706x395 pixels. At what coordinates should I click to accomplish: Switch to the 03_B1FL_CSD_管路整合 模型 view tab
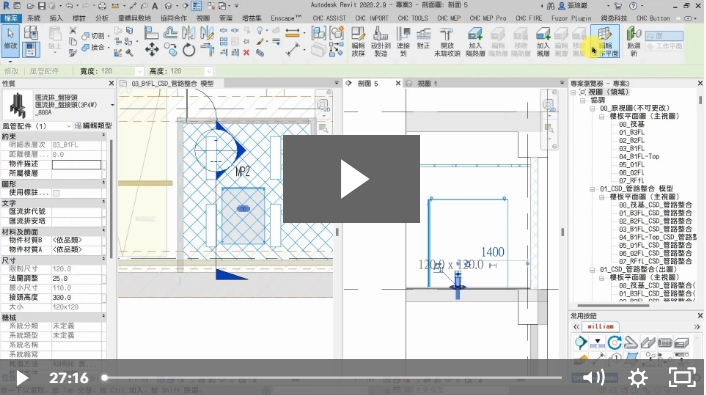172,83
